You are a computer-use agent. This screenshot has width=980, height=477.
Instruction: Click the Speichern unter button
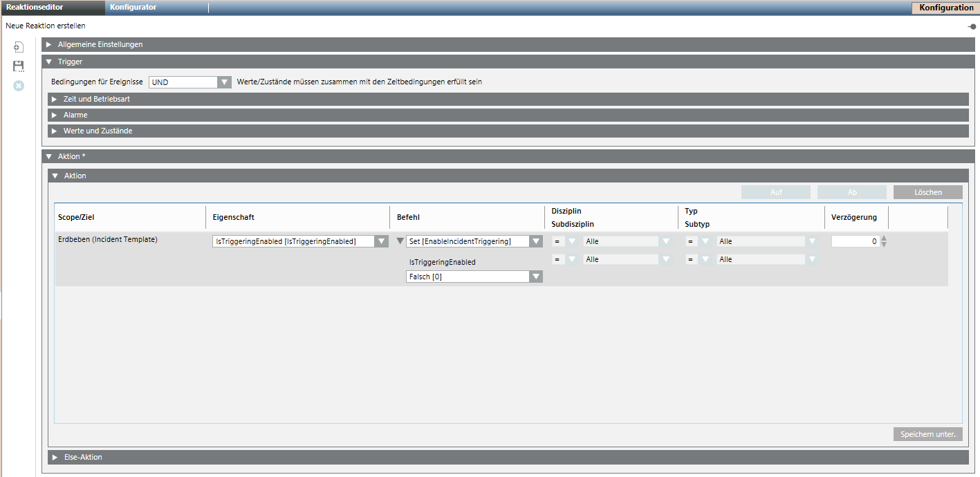click(927, 434)
